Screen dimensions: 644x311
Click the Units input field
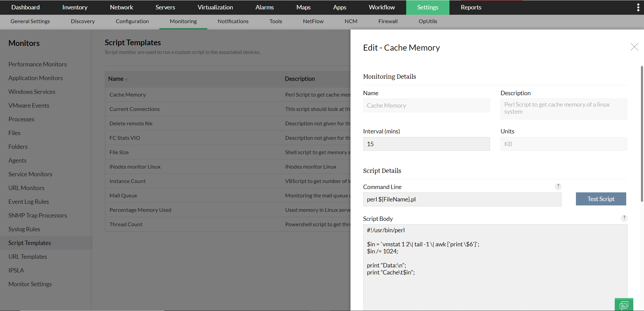point(563,144)
